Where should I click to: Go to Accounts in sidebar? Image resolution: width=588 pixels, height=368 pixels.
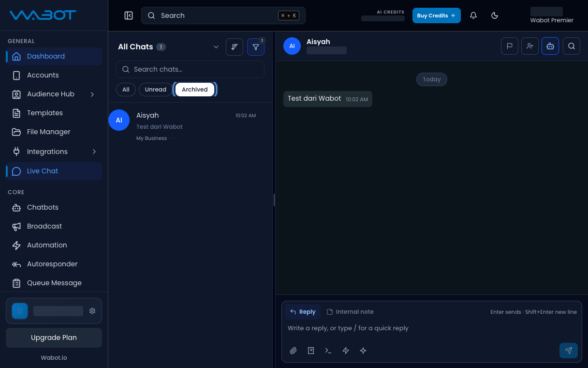54,75
